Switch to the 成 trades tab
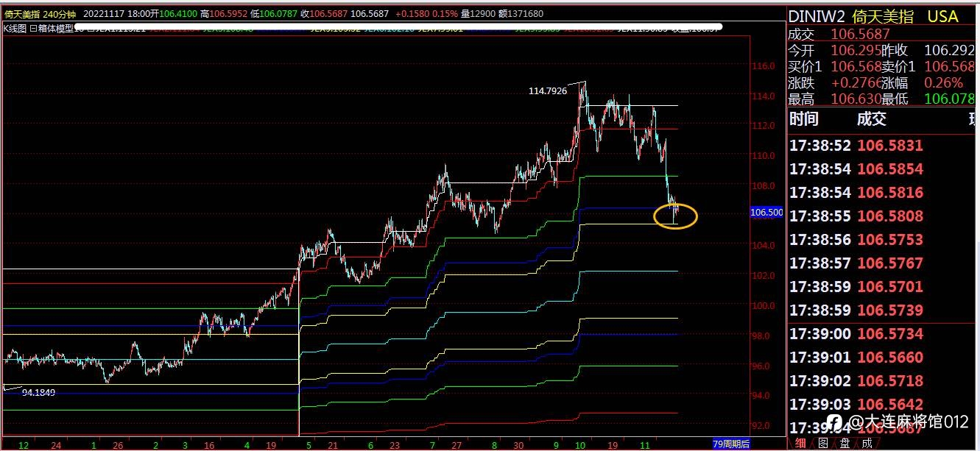 (x=867, y=443)
